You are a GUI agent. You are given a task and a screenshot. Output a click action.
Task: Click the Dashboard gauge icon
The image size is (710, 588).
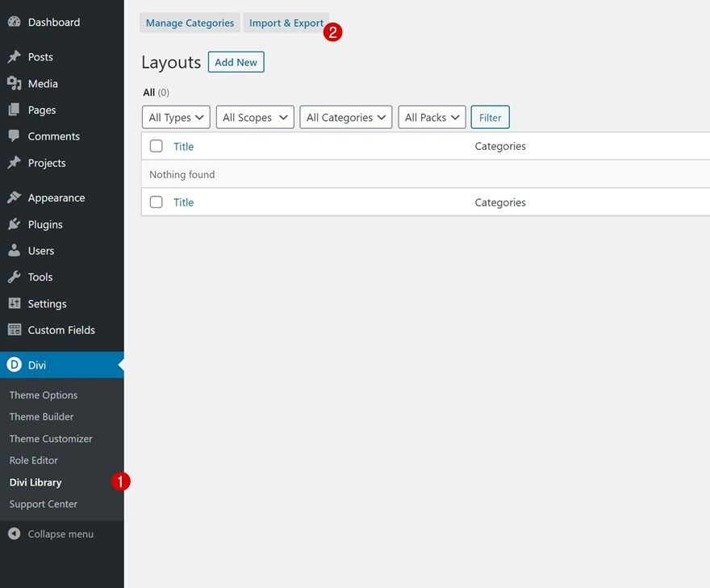14,22
